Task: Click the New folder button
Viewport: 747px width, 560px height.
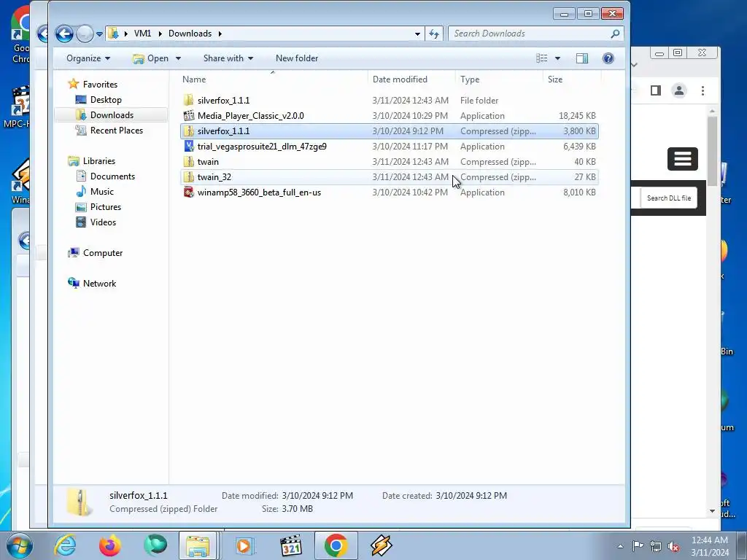Action: [x=296, y=58]
